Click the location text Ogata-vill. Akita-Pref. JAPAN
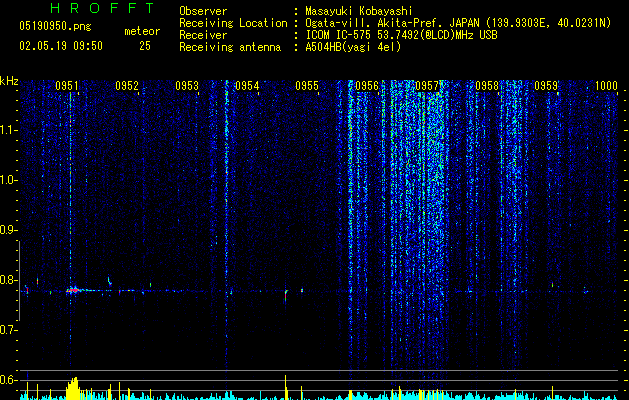This screenshot has height=400, width=629. [393, 23]
